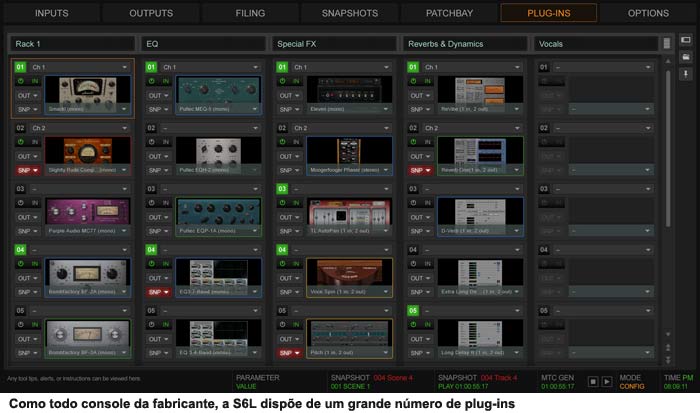Switch to the INPUTS tab
Image resolution: width=700 pixels, height=413 pixels.
[x=52, y=13]
